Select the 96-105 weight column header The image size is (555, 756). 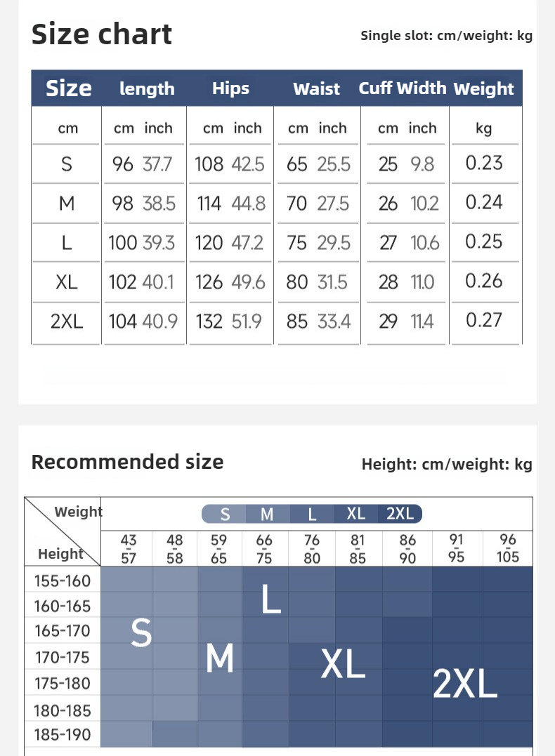tap(507, 548)
